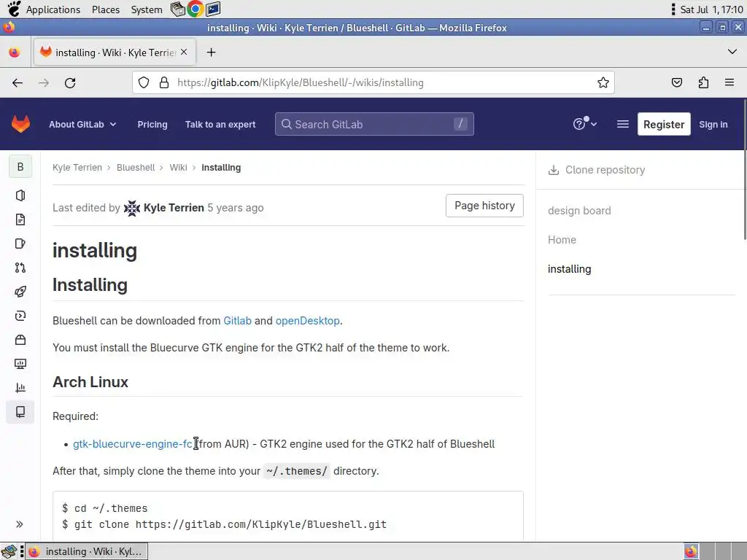Open Project information sidebar icon
The width and height of the screenshot is (747, 560).
(x=20, y=195)
